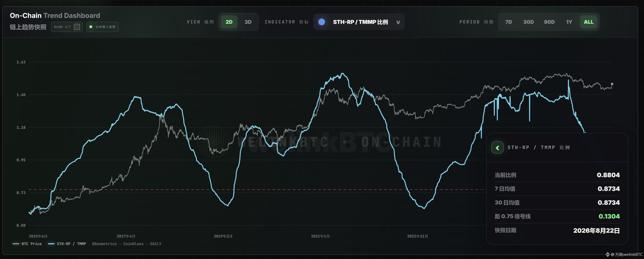Click the 2021年1月 x-axis label
Screen dimensions: 644x259
coord(320,236)
